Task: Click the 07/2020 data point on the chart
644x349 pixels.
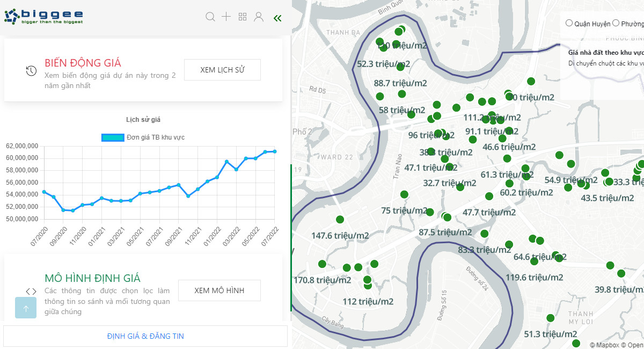Action: click(x=44, y=192)
